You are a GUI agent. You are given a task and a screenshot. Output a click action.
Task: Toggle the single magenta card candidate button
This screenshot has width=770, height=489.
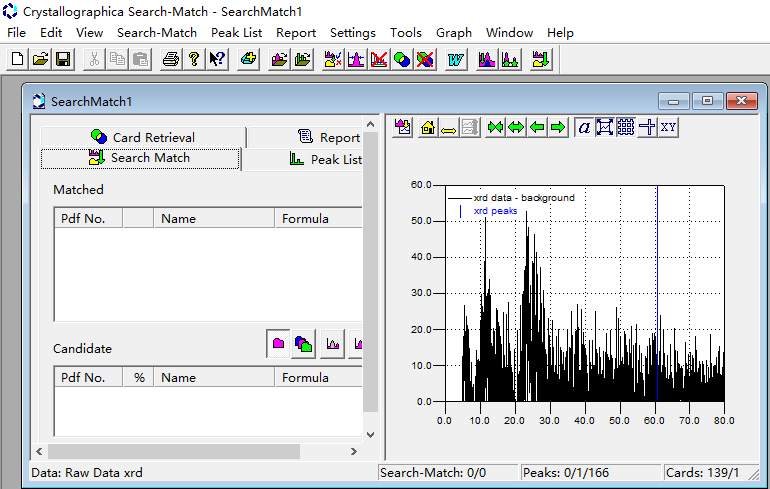279,344
